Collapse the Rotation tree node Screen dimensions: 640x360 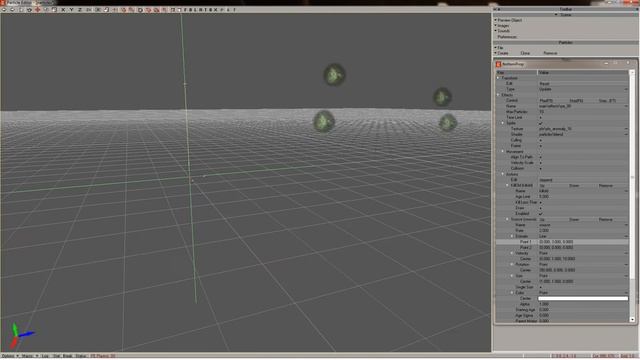pyautogui.click(x=512, y=264)
